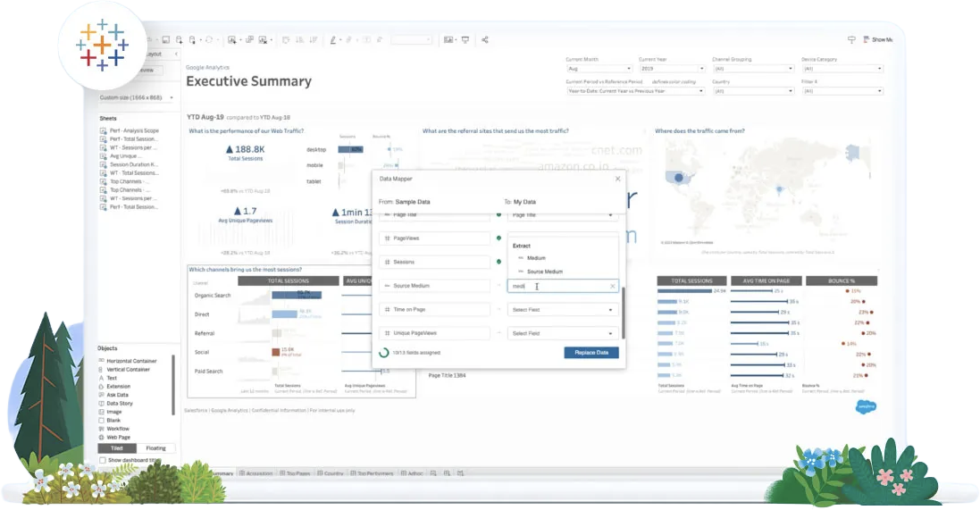Switch to the Acquisition tab
The width and height of the screenshot is (980, 510).
click(x=256, y=473)
